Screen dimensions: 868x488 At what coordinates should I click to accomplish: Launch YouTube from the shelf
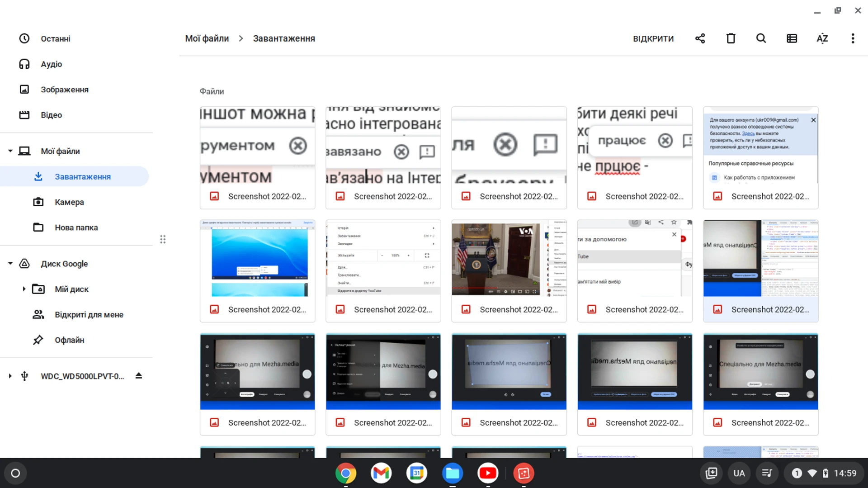pyautogui.click(x=487, y=473)
